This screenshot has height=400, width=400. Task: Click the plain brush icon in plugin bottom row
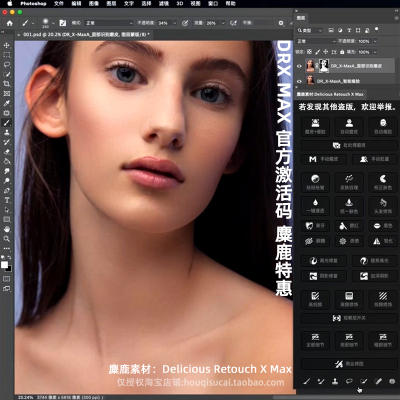(x=307, y=381)
